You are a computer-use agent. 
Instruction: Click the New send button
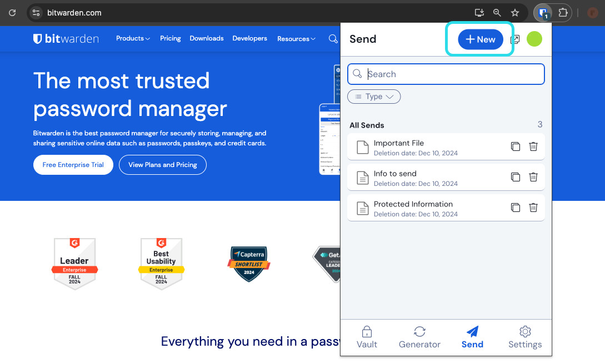coord(480,39)
